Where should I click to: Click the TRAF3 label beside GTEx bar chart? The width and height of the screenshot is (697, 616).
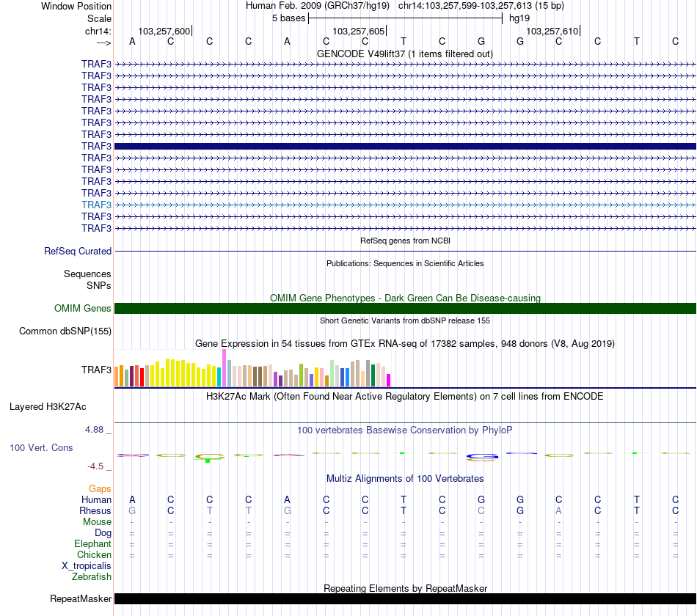click(x=96, y=370)
